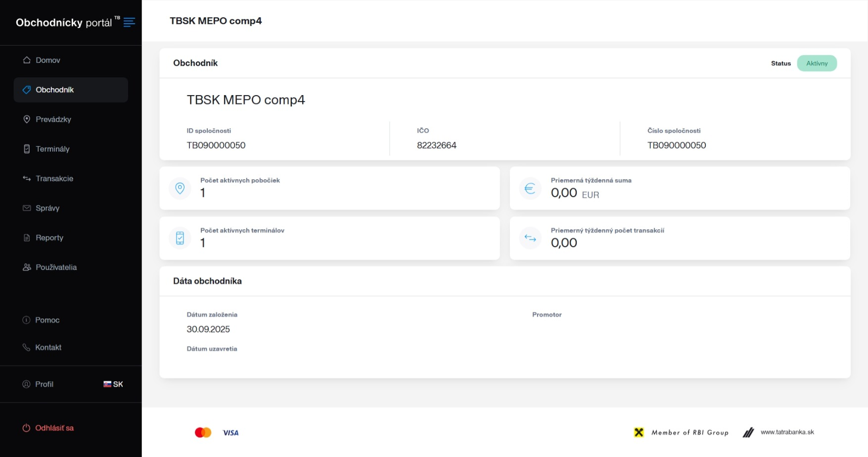Click the Raiffeisen RBI Group logo
The image size is (868, 457).
click(639, 432)
